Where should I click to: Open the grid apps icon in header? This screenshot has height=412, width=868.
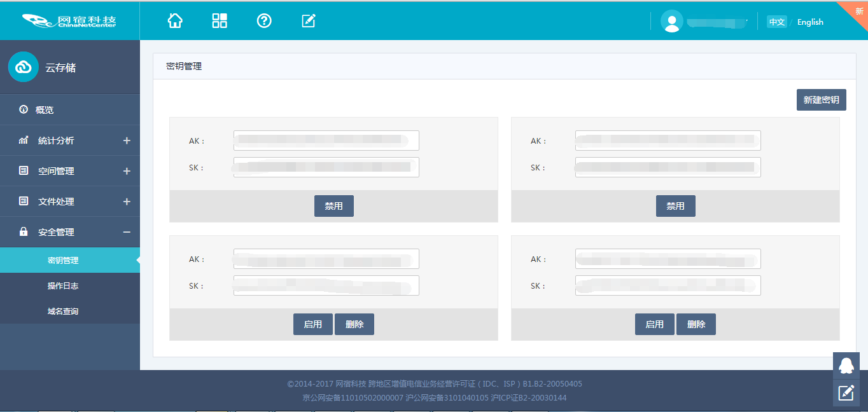click(220, 20)
